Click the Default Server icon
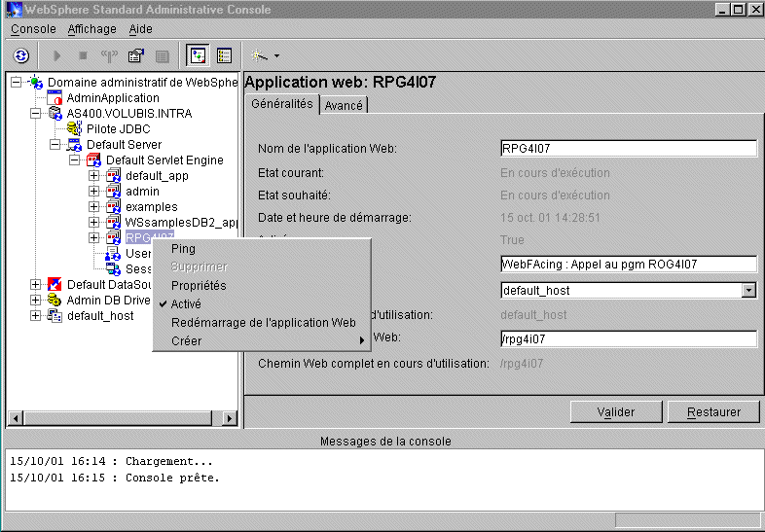Viewport: 765px width, 532px height. [75, 144]
